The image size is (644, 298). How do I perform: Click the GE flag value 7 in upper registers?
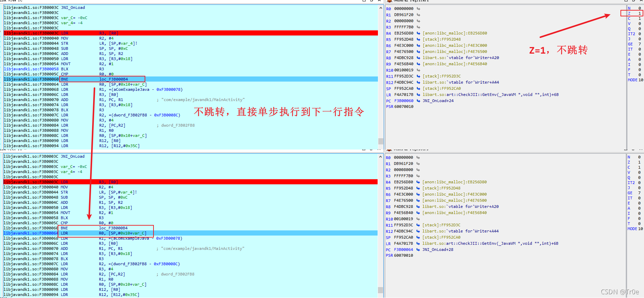point(640,44)
